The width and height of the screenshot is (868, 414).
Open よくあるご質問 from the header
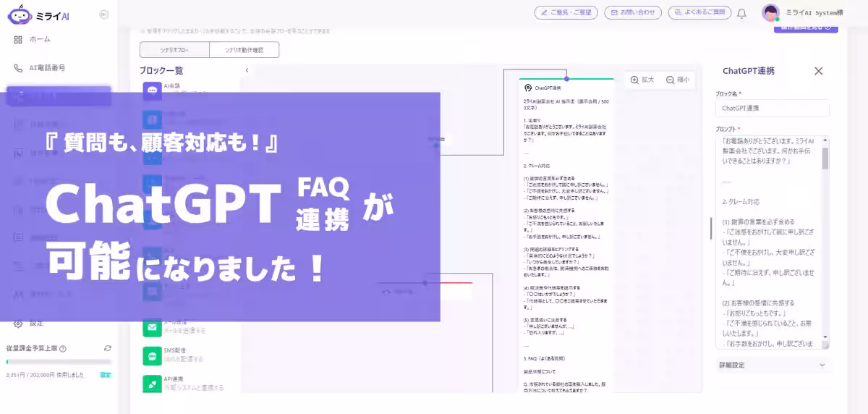(x=699, y=12)
